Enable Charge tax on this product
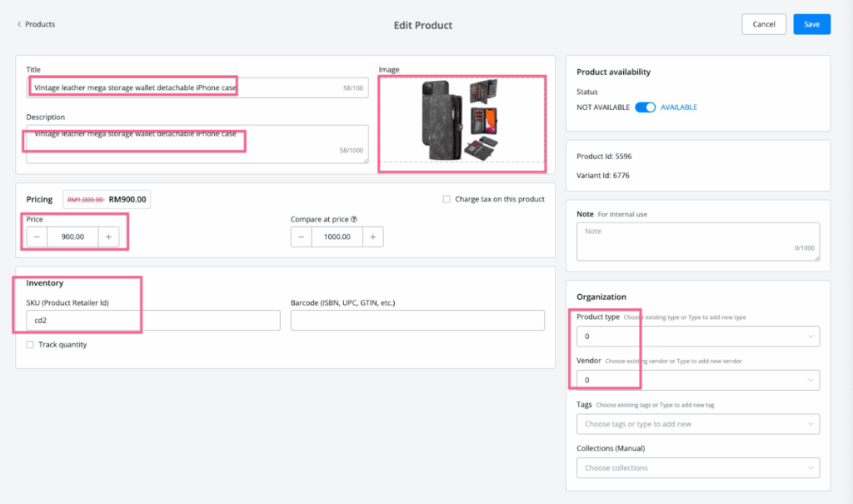The image size is (853, 504). tap(447, 199)
